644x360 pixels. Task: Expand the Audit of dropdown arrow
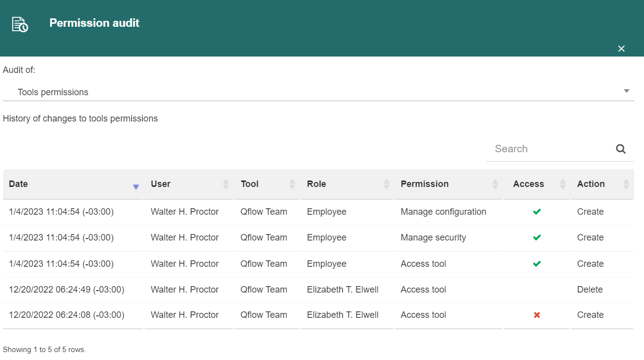point(627,91)
